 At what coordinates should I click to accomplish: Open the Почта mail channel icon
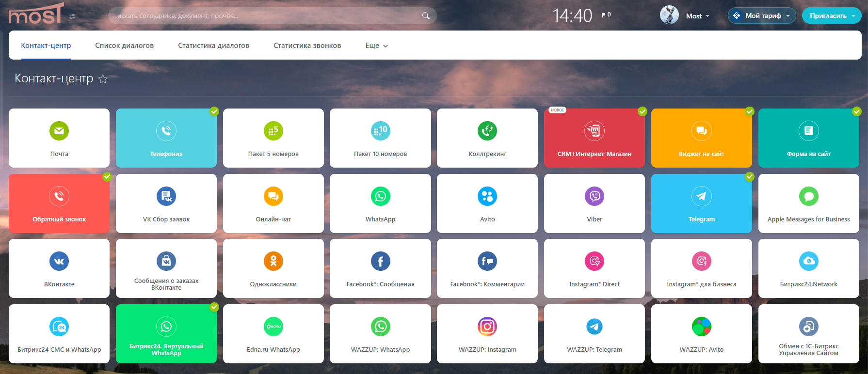pos(59,131)
